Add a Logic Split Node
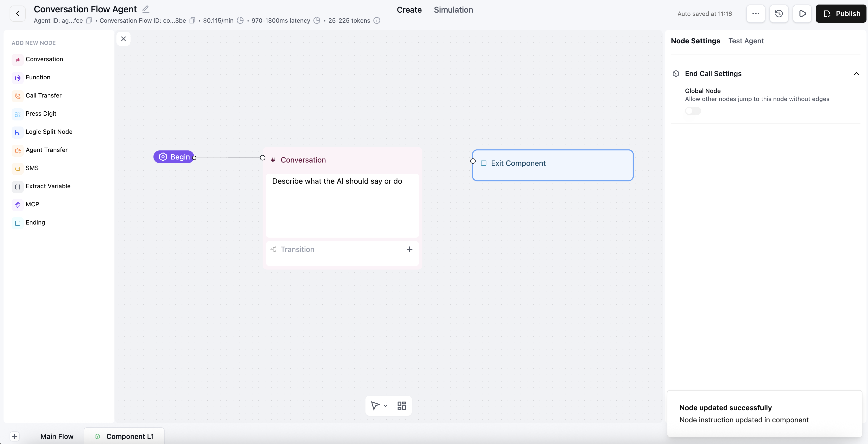The width and height of the screenshot is (868, 444). tap(49, 132)
